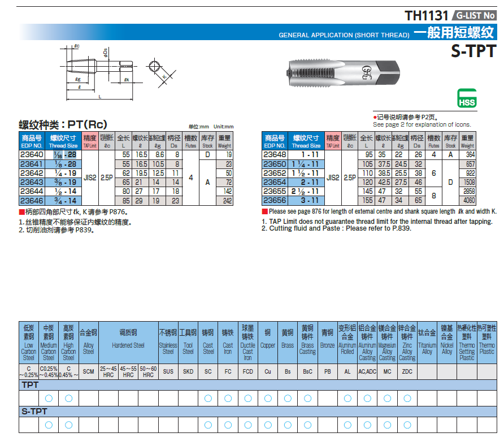The width and height of the screenshot is (504, 437).
Task: Click TPT circle under High Carbon Steel
Action: pos(69,399)
